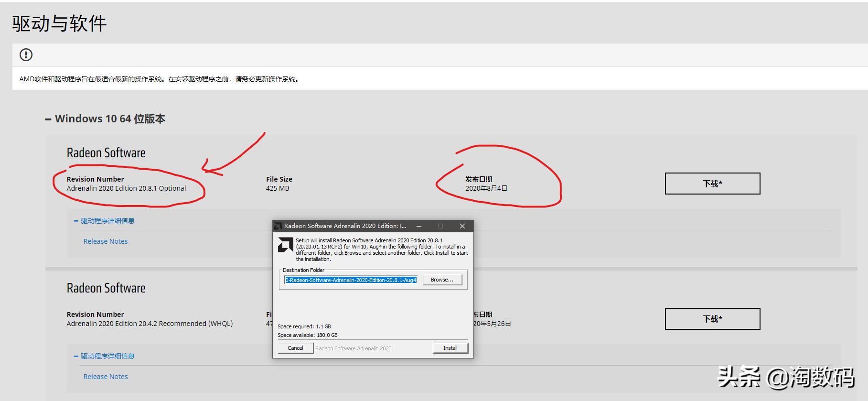The width and height of the screenshot is (868, 401).
Task: Cancel the Radeon Software installation
Action: [295, 348]
